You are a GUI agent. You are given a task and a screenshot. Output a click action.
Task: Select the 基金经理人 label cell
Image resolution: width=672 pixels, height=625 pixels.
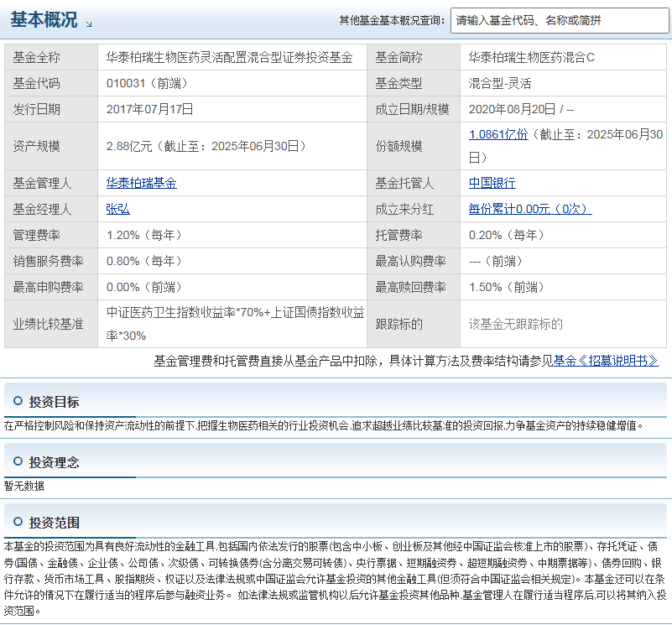[51, 209]
